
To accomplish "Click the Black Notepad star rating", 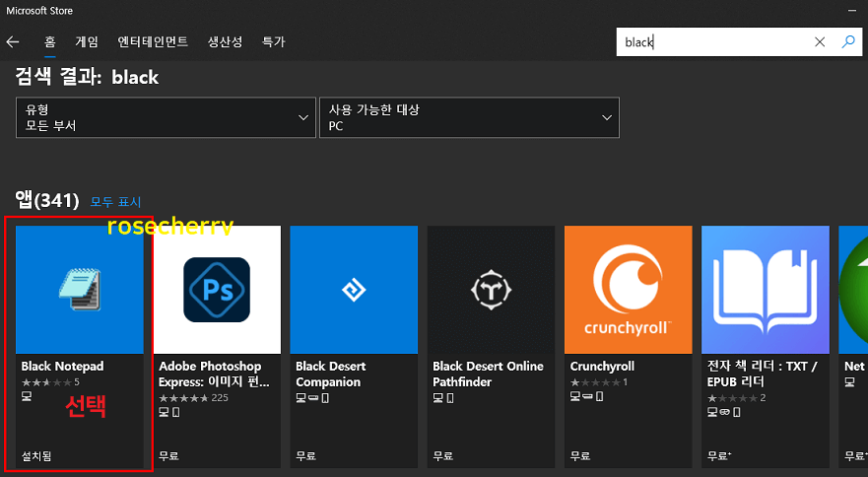I will click(50, 382).
